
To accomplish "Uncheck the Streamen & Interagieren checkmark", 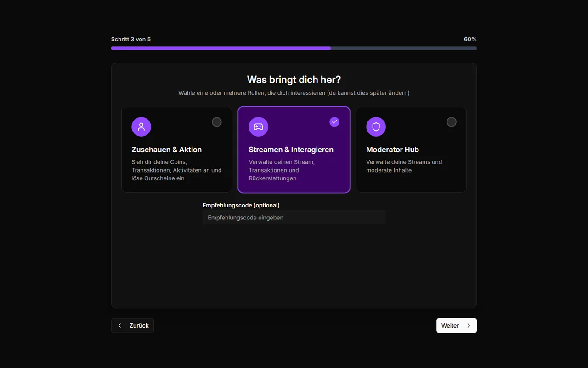I will pyautogui.click(x=334, y=122).
